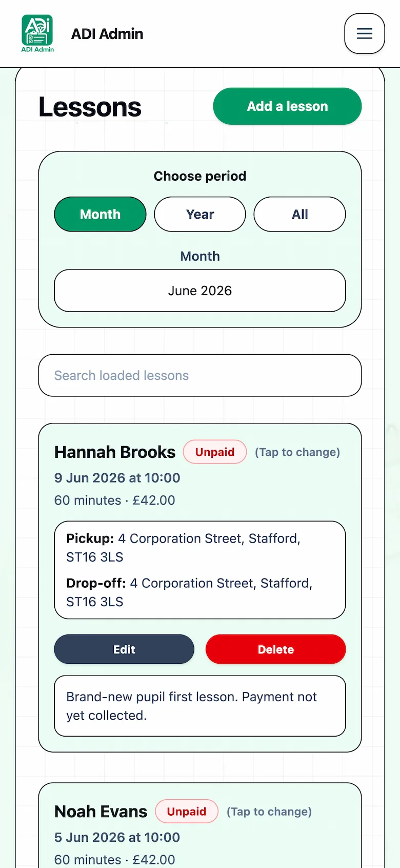Tap '(Tap to change)' beside Noah Evans
The width and height of the screenshot is (400, 868).
click(269, 812)
